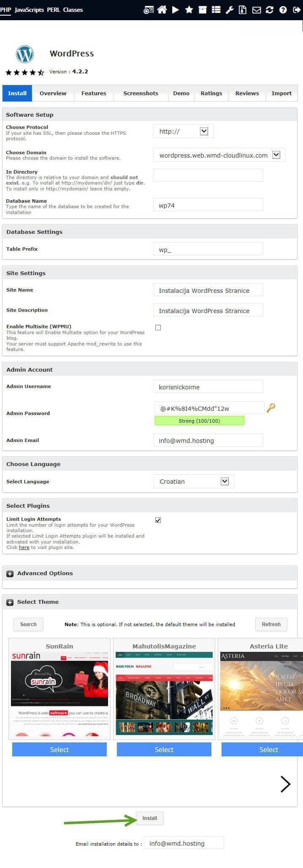The image size is (303, 868).
Task: Click the email installation details field
Action: [184, 843]
